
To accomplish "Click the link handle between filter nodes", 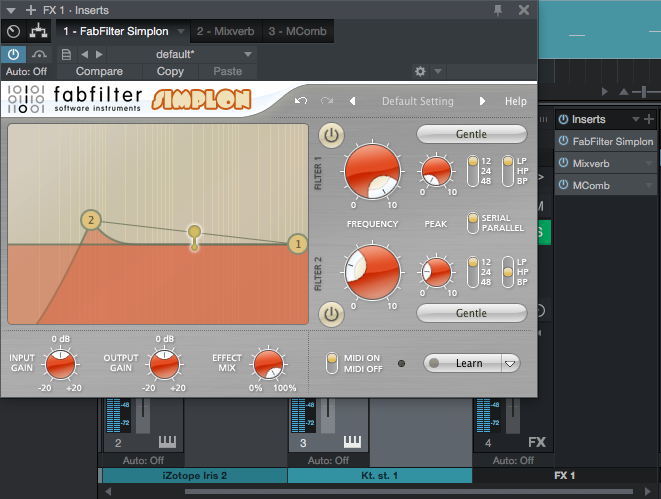I will [x=194, y=237].
